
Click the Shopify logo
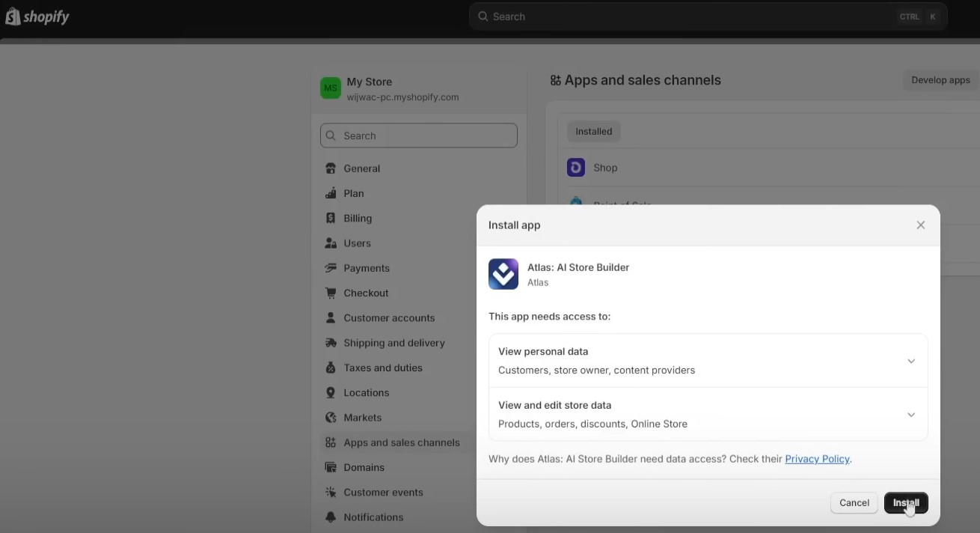pos(37,16)
